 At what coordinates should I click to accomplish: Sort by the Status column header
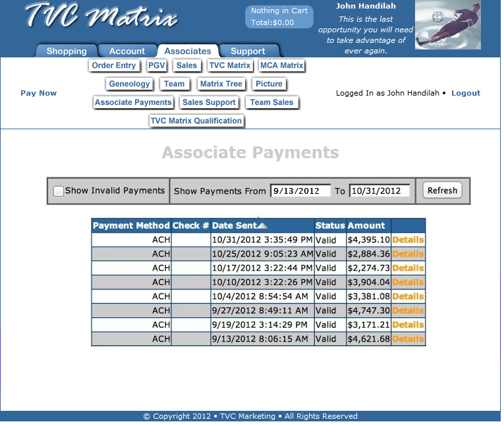click(330, 226)
